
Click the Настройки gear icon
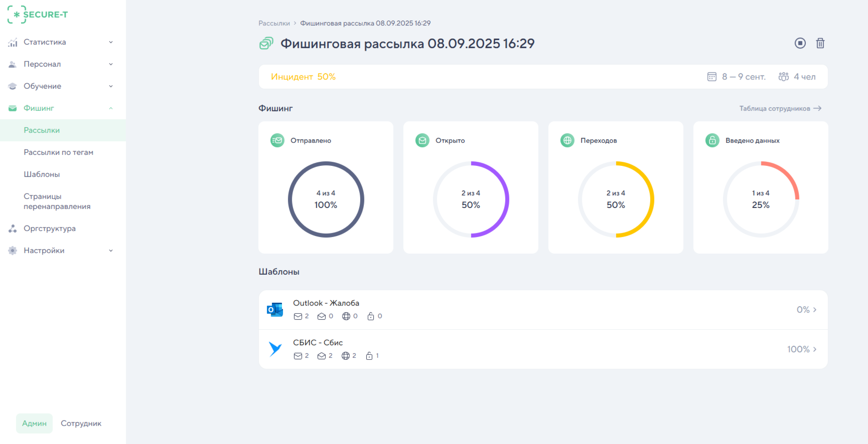tap(12, 250)
